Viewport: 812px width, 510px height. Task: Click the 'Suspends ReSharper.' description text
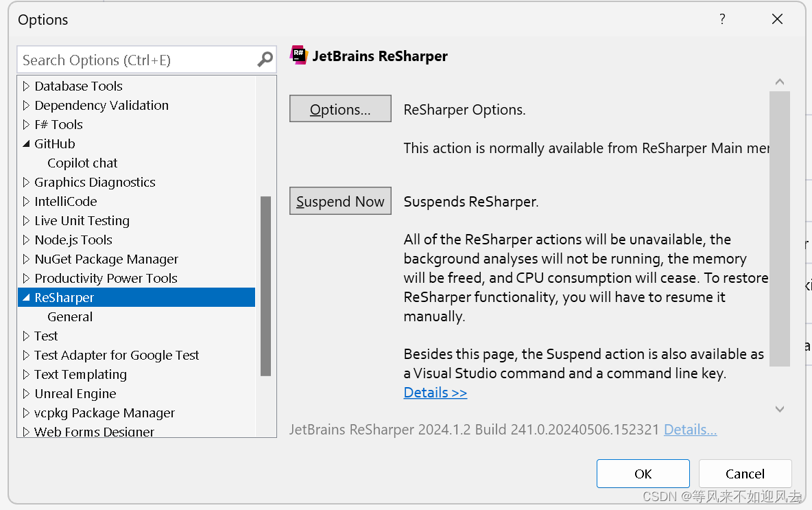(x=470, y=201)
